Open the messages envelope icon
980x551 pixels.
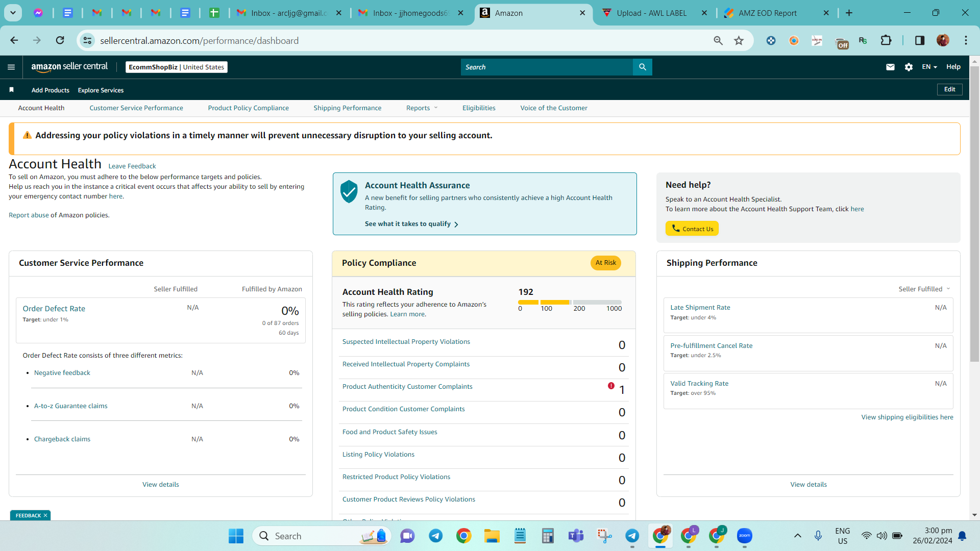pos(890,67)
